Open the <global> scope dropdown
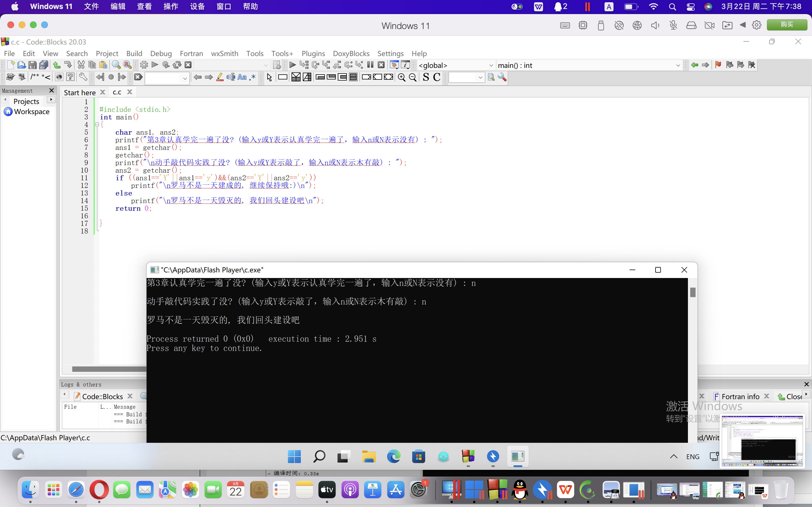 tap(491, 65)
